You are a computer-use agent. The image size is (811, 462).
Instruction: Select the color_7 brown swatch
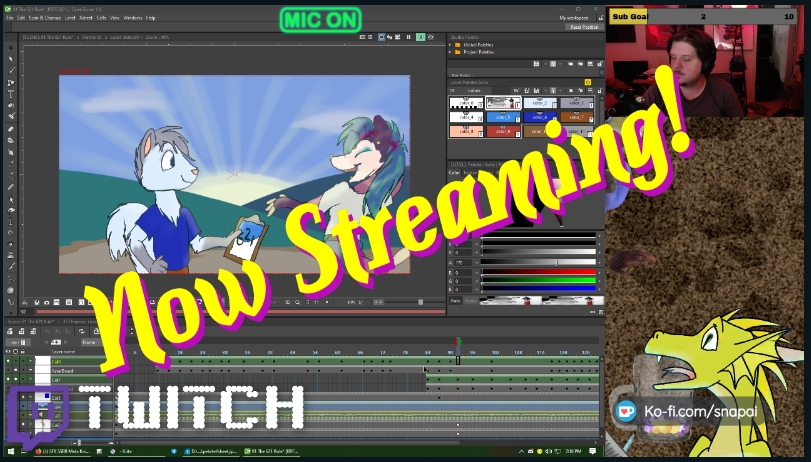pos(577,117)
